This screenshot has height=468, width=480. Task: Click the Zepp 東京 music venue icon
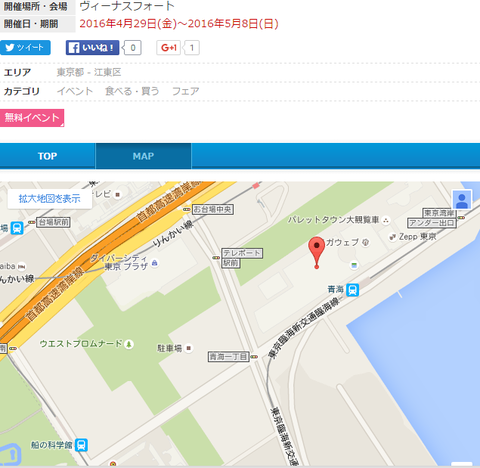pos(393,237)
